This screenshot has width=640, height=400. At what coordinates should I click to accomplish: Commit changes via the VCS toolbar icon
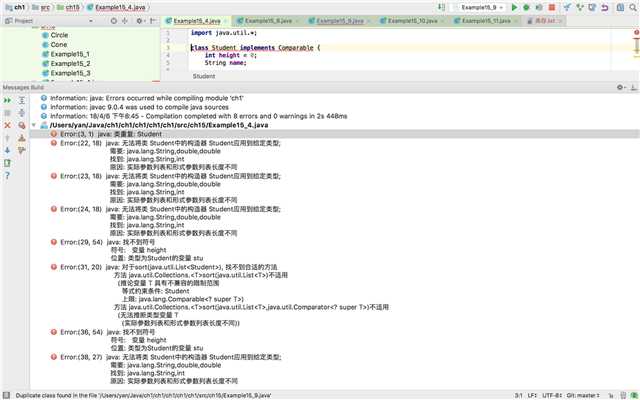pos(580,7)
